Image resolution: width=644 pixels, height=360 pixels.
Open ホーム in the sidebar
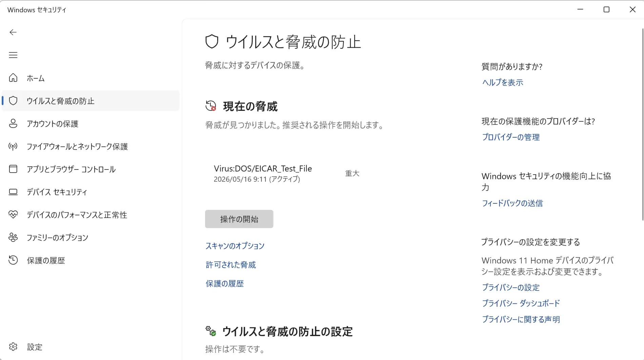click(36, 78)
